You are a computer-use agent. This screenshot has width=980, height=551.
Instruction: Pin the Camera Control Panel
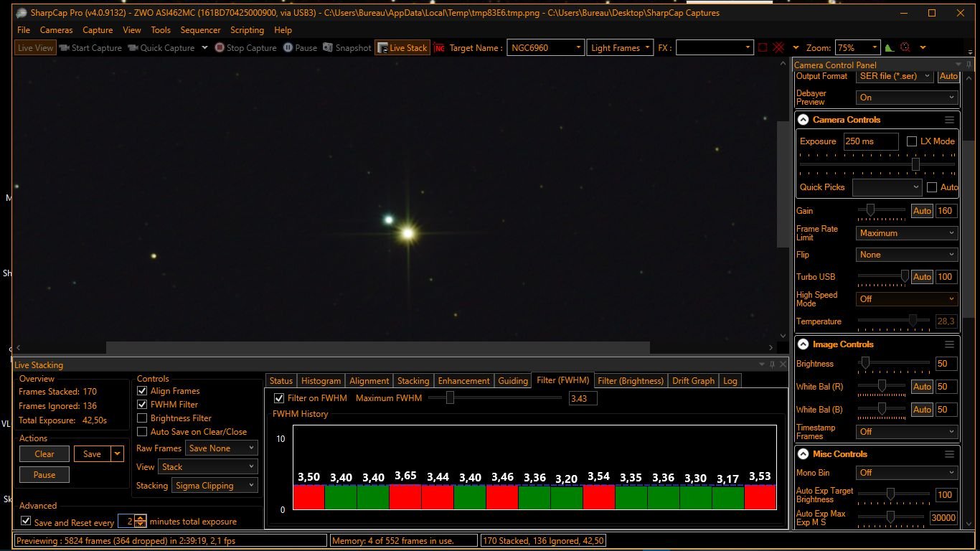pyautogui.click(x=969, y=65)
